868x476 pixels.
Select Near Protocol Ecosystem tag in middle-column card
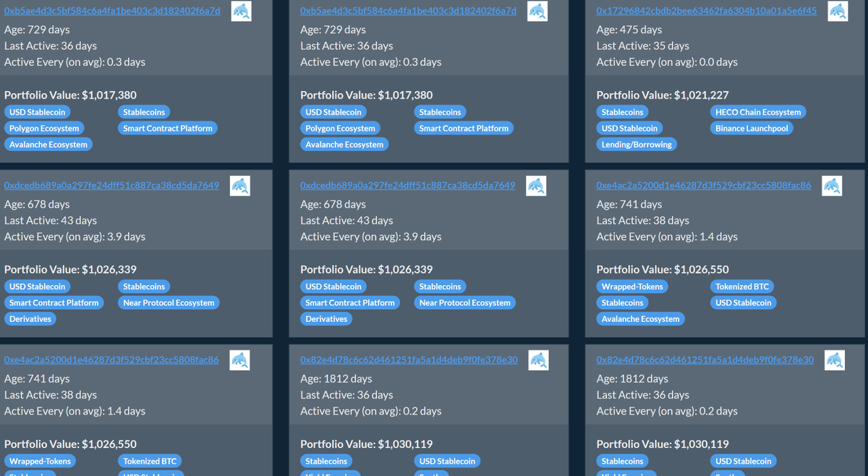[465, 302]
